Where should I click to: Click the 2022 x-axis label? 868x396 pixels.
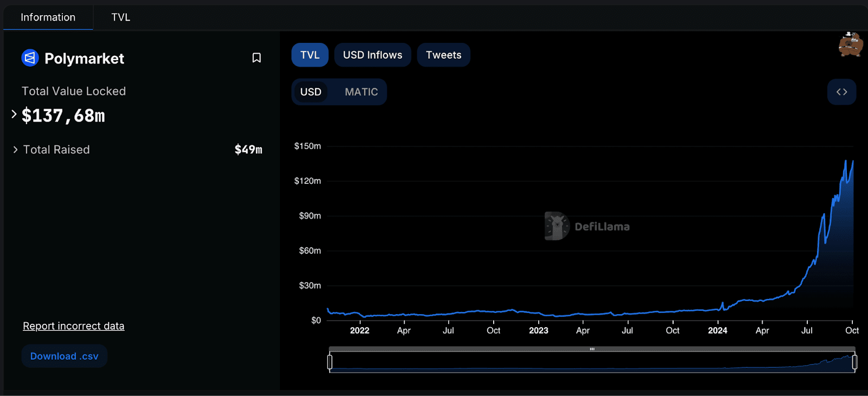point(359,330)
